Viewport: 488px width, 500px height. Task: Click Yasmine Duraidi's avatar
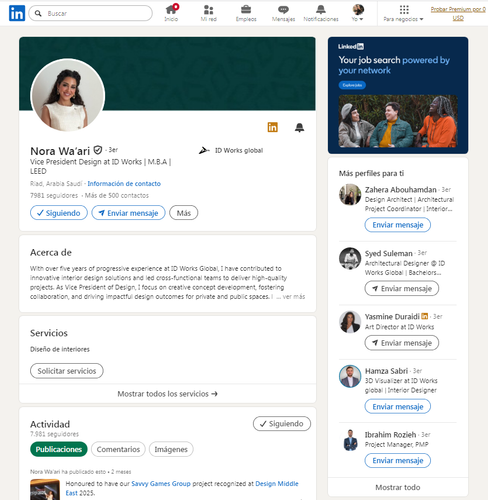point(350,322)
